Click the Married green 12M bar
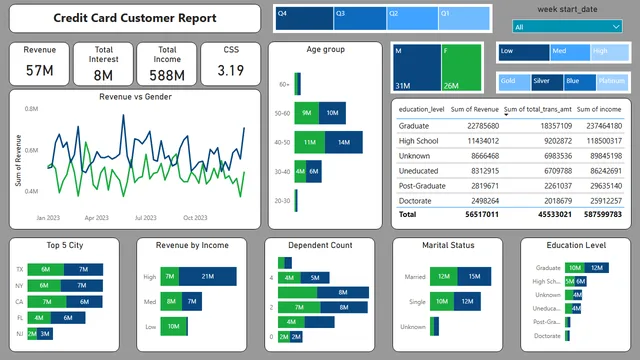This screenshot has width=640, height=360. coord(444,276)
